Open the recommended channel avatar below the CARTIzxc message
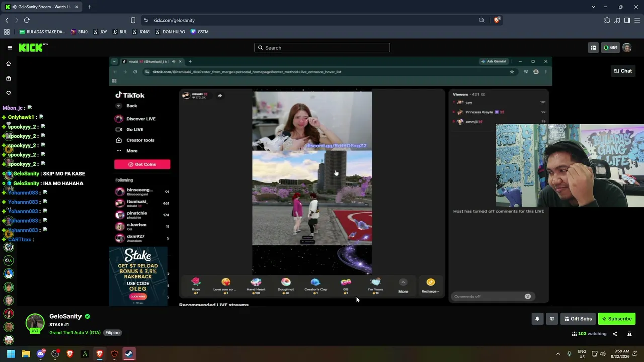This screenshot has width=644, height=362. point(9,247)
